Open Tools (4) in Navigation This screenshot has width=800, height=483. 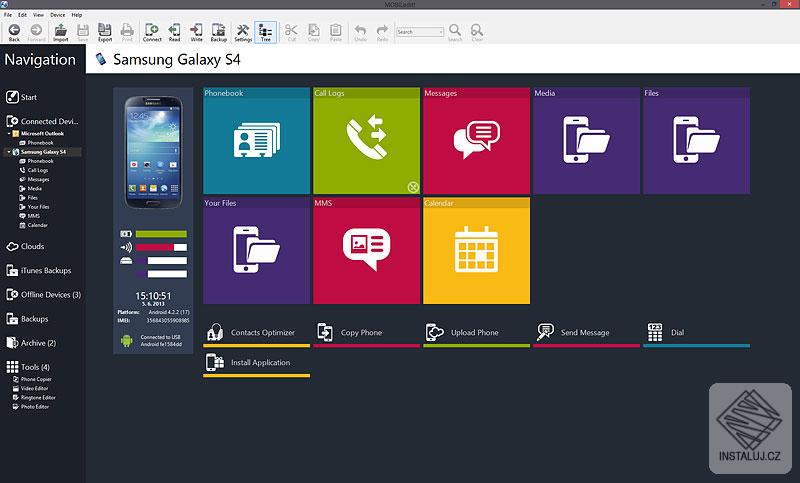click(x=28, y=367)
